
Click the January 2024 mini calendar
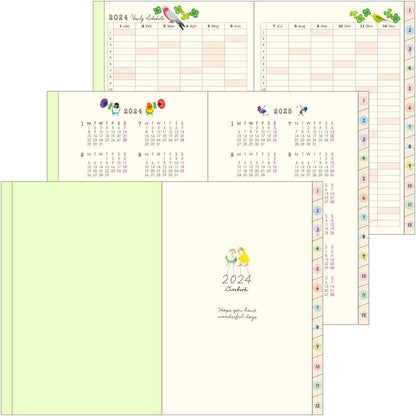tap(104, 133)
